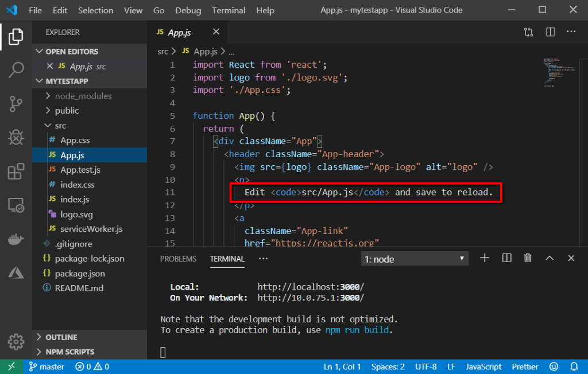
Task: Select the Prettier status bar item
Action: tap(525, 367)
